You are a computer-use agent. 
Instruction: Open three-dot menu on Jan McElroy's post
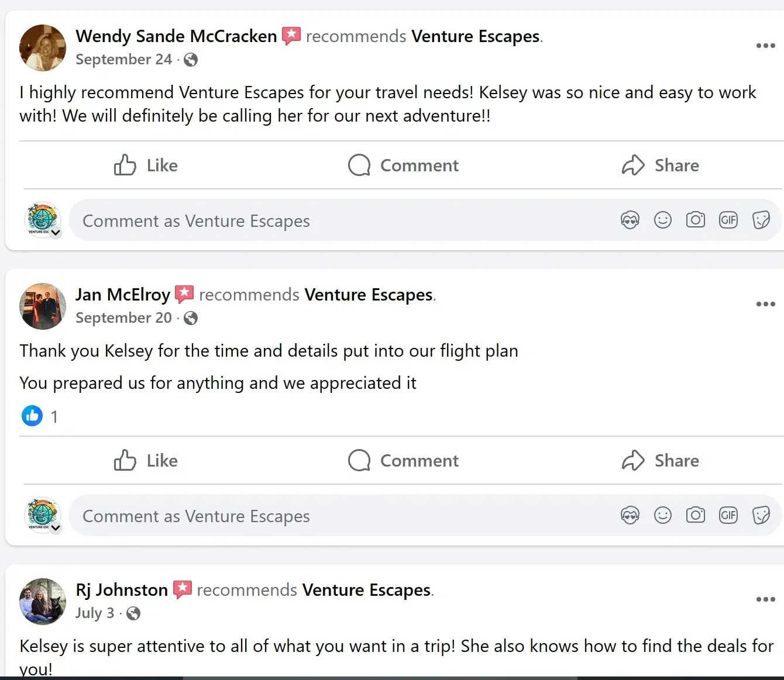[x=765, y=304]
